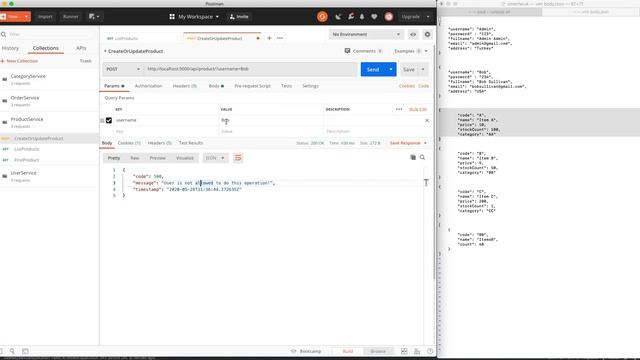Open the JSON format dropdown
Screen dimensions: 640x360
point(215,158)
